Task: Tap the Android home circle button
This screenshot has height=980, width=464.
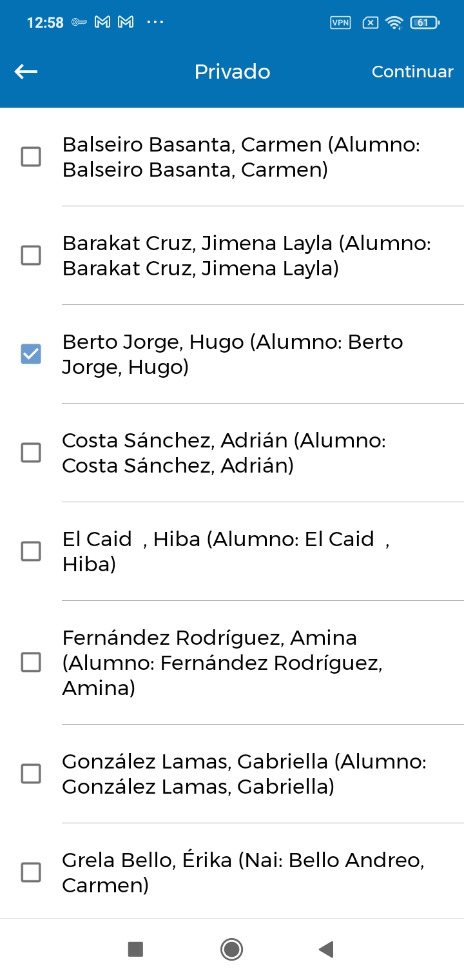Action: [x=231, y=949]
